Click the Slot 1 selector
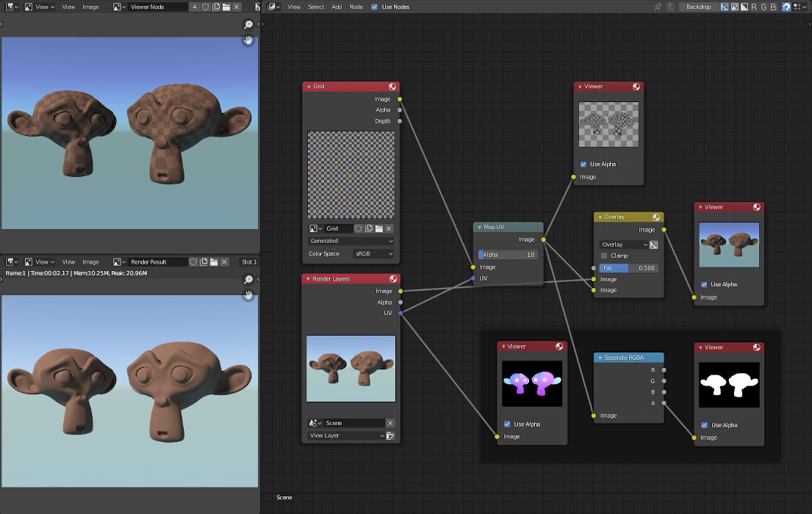 [x=249, y=262]
